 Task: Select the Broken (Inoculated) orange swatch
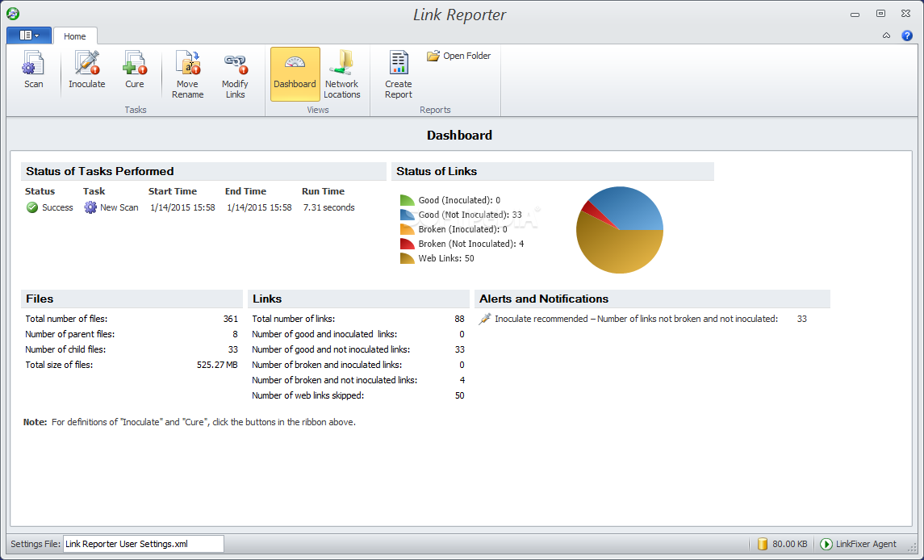click(x=408, y=229)
